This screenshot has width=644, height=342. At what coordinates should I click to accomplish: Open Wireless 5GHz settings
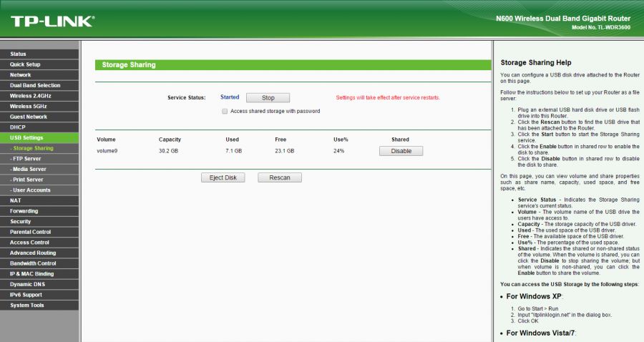pos(28,106)
